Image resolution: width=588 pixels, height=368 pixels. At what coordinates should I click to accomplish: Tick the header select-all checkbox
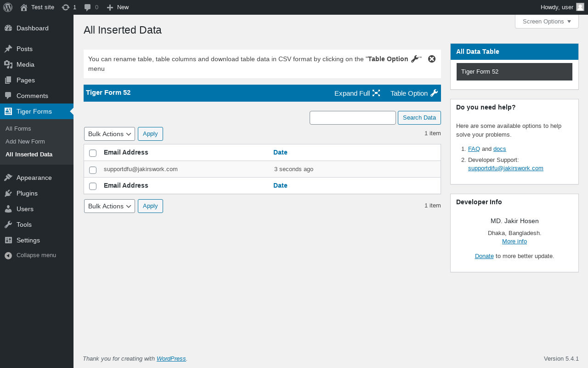[93, 153]
